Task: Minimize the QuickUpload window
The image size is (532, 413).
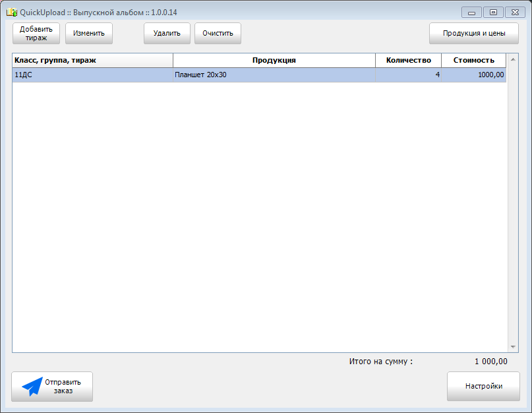Action: click(471, 13)
